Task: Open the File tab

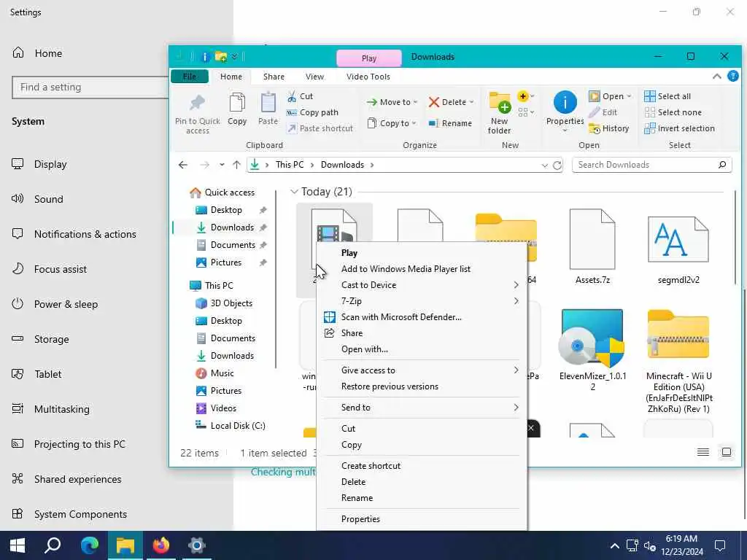Action: [x=190, y=76]
